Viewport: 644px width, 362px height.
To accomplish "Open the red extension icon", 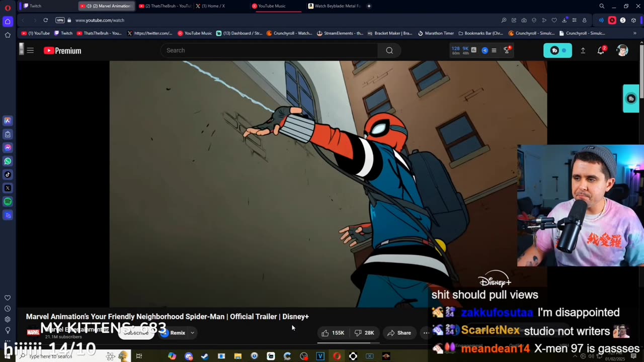I will click(612, 20).
